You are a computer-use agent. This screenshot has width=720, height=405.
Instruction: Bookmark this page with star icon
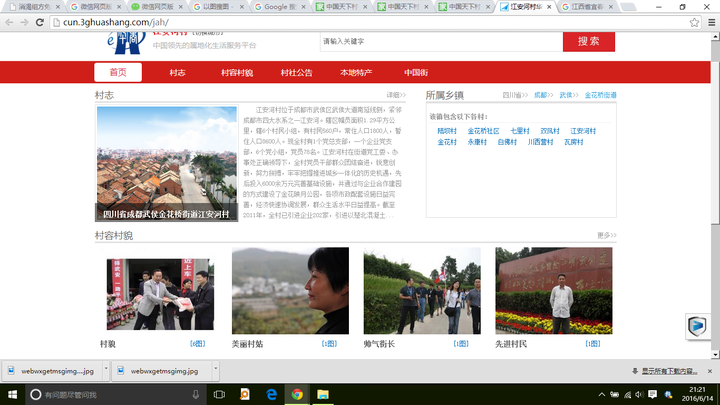pos(694,21)
